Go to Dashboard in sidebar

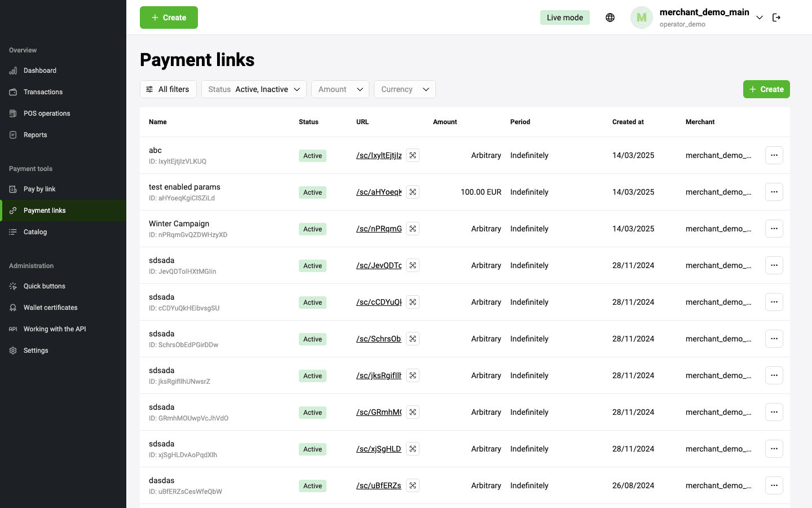tap(40, 71)
